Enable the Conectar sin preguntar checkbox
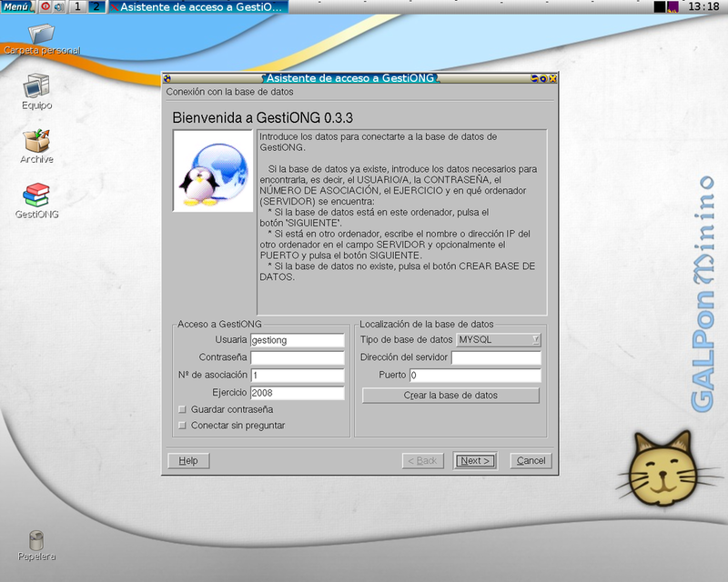The width and height of the screenshot is (728, 582). click(x=182, y=425)
